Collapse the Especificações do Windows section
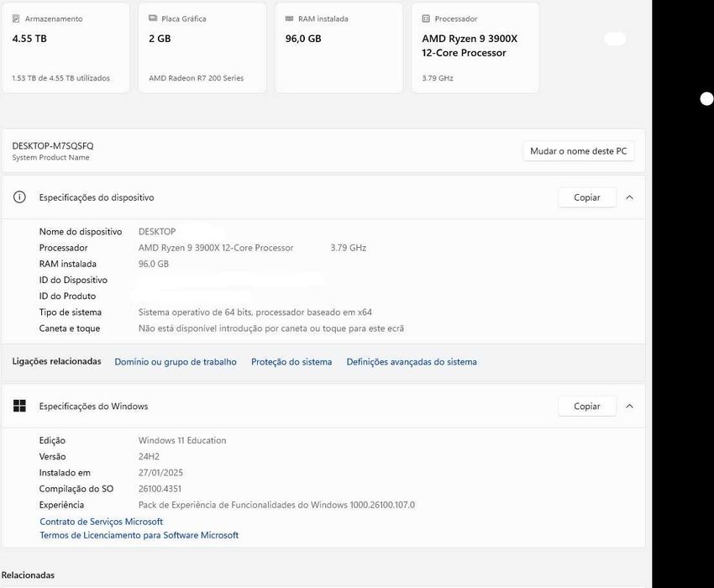Screen dimensions: 714x588 click(629, 407)
